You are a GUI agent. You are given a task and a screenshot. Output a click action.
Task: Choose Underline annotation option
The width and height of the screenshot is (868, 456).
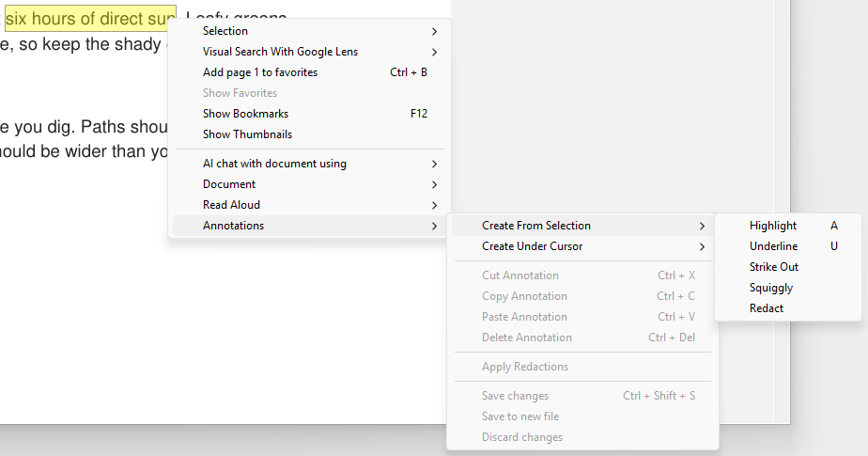point(788,246)
